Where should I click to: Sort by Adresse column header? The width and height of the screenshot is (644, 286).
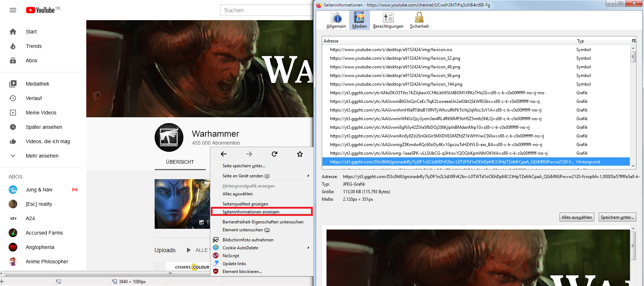[x=448, y=41]
